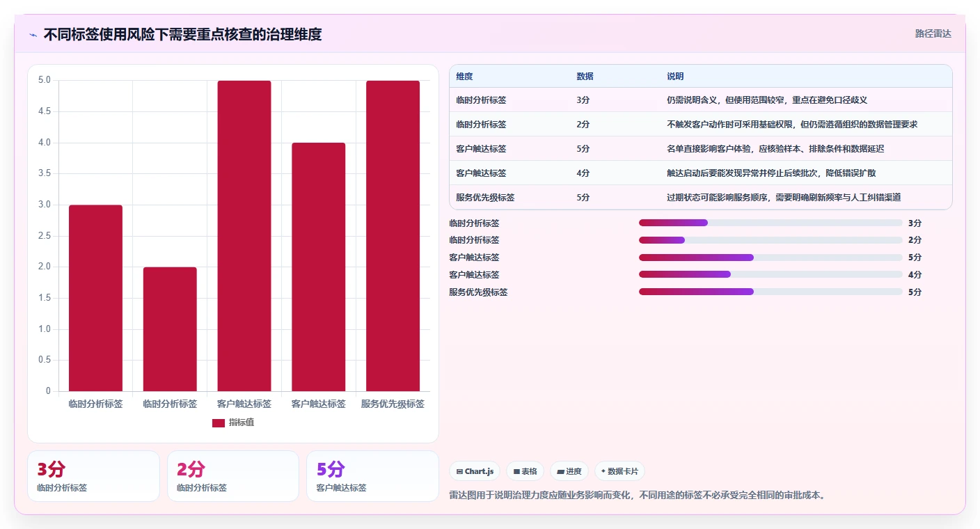Click the 客户触达标签 bar reaching 5.0
980x529 pixels.
(244, 236)
